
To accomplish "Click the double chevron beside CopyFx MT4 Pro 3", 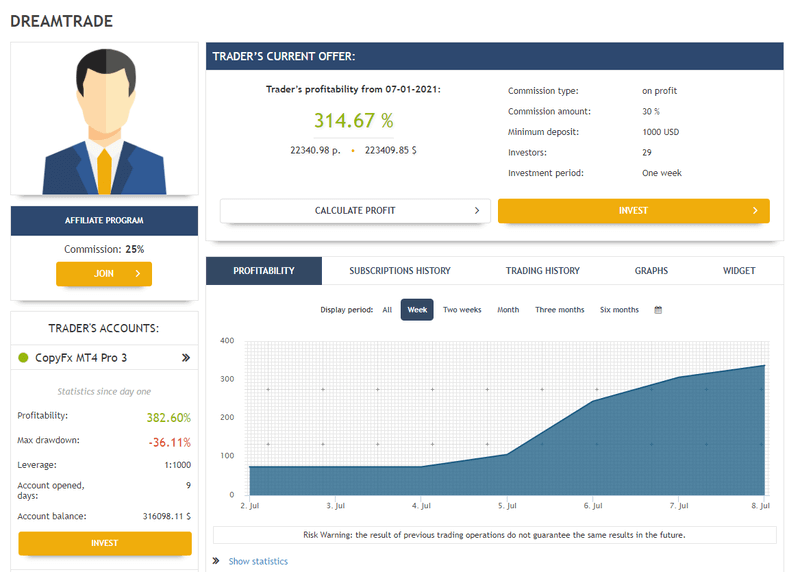I will click(x=186, y=358).
